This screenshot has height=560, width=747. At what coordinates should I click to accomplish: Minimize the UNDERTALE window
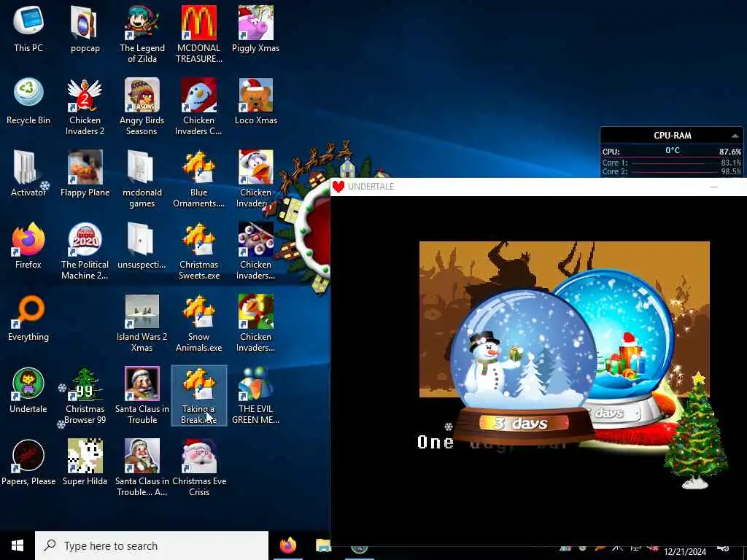(713, 187)
